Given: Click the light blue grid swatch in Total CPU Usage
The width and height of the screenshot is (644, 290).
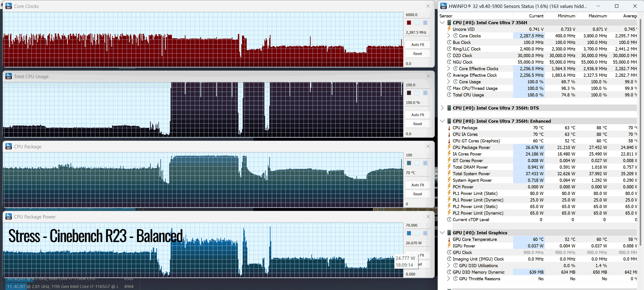Looking at the screenshot, I should [425, 93].
